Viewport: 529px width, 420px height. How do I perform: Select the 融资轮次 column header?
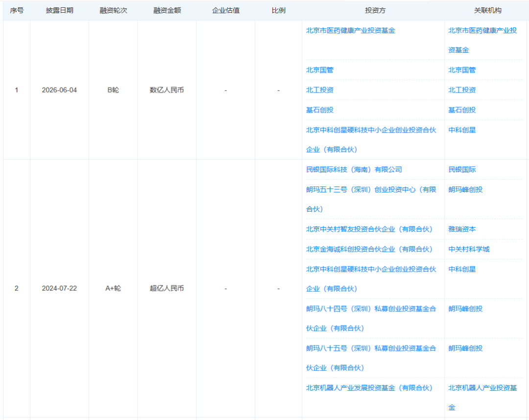click(113, 10)
